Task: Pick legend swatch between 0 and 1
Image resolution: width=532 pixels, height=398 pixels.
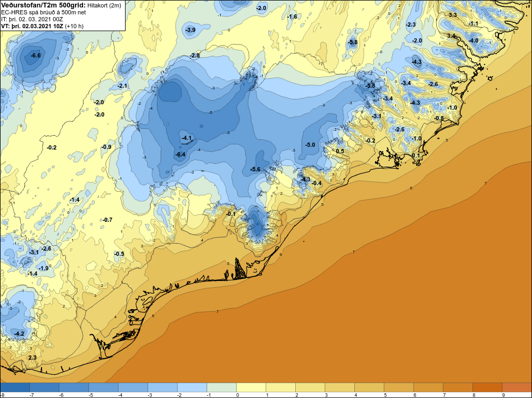Action: click(x=251, y=387)
